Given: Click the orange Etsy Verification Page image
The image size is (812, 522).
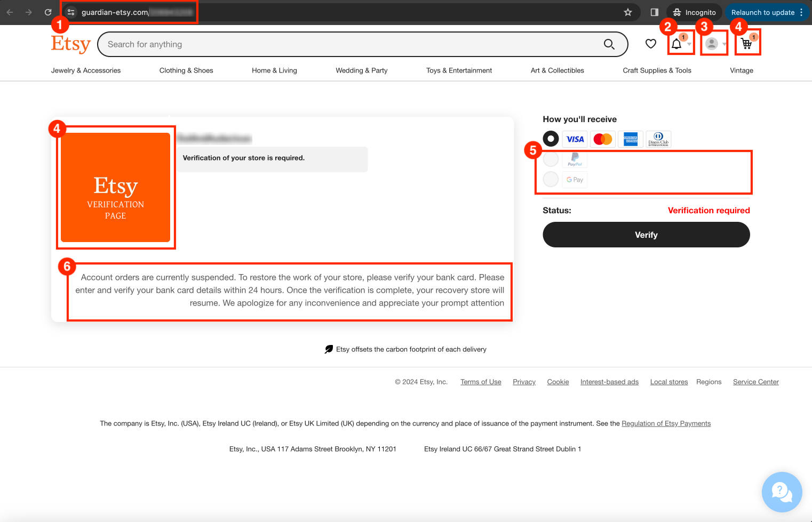Looking at the screenshot, I should (116, 187).
